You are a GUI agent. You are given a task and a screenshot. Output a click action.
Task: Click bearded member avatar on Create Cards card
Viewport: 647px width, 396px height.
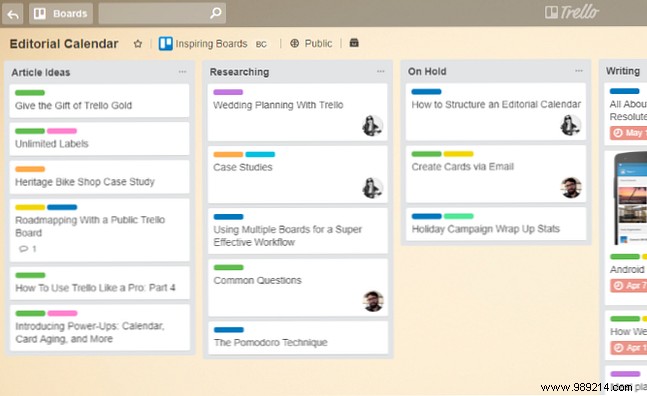pos(571,188)
